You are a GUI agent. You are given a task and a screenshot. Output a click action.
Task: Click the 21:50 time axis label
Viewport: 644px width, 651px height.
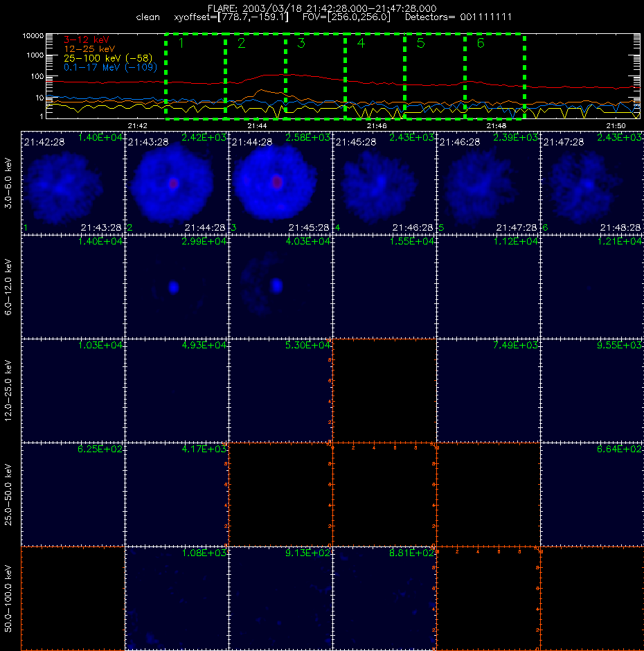tap(616, 126)
